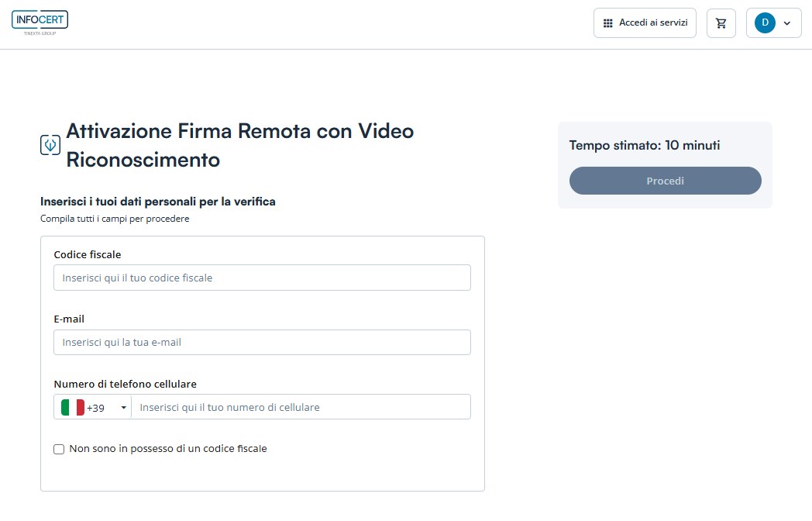Open the country code dropdown arrow

click(123, 408)
